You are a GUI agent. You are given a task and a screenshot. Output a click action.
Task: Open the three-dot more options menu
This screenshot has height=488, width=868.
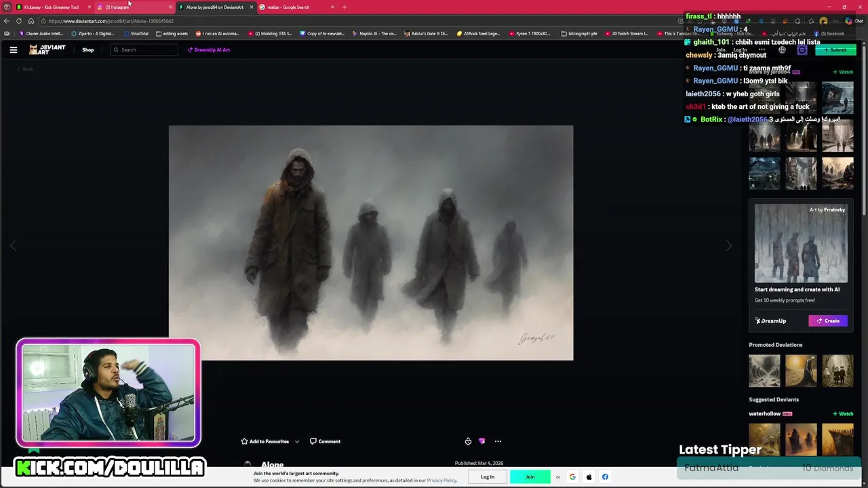click(498, 441)
